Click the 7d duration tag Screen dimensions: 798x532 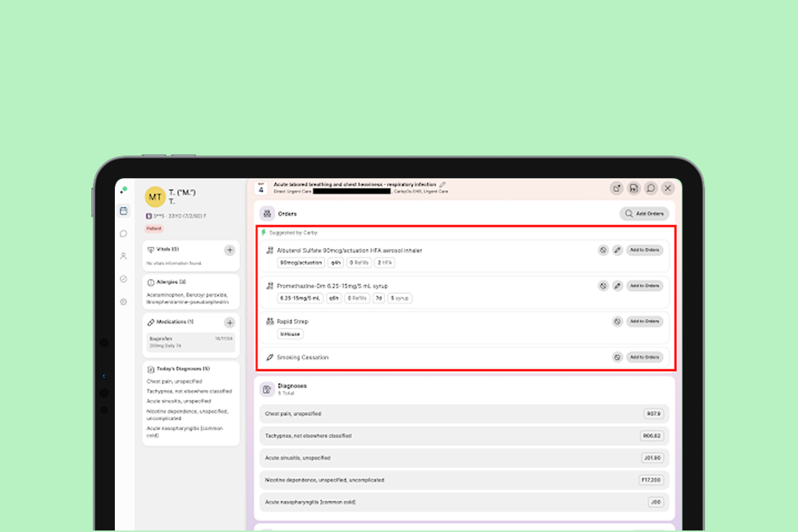point(379,298)
